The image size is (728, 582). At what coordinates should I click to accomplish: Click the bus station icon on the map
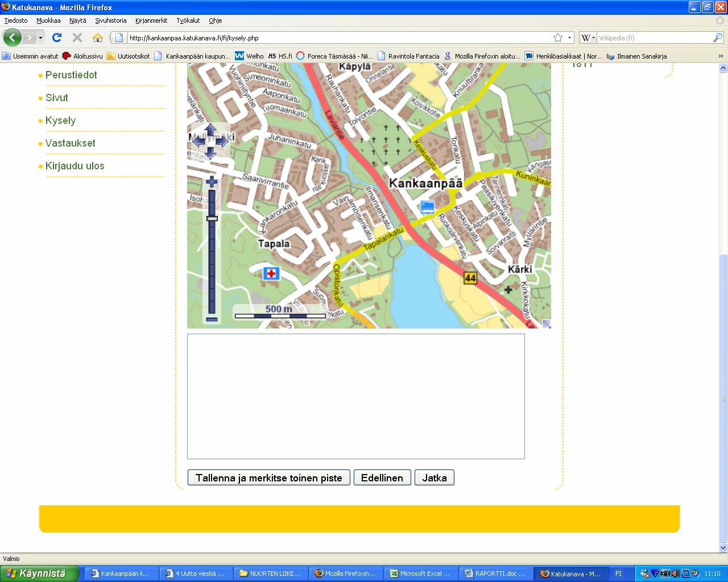pyautogui.click(x=427, y=207)
